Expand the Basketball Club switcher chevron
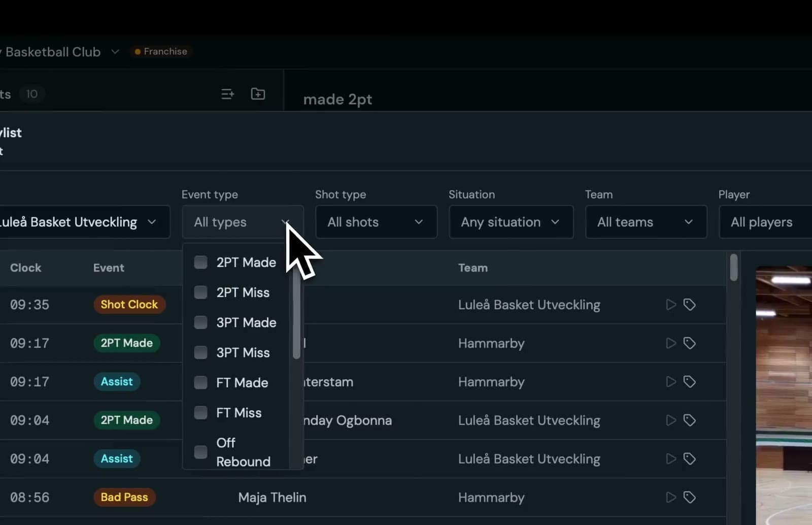The width and height of the screenshot is (812, 525). pyautogui.click(x=115, y=52)
